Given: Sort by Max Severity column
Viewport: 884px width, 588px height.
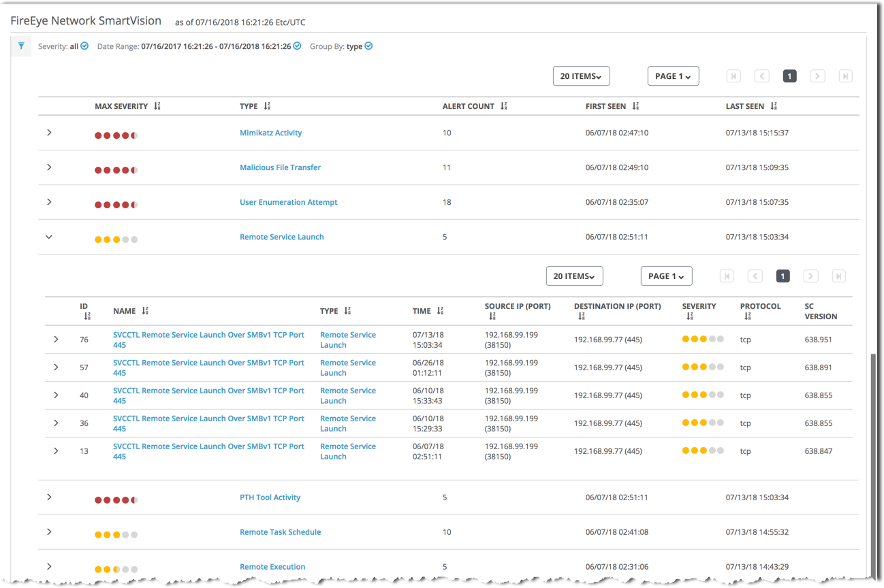Looking at the screenshot, I should 157,106.
